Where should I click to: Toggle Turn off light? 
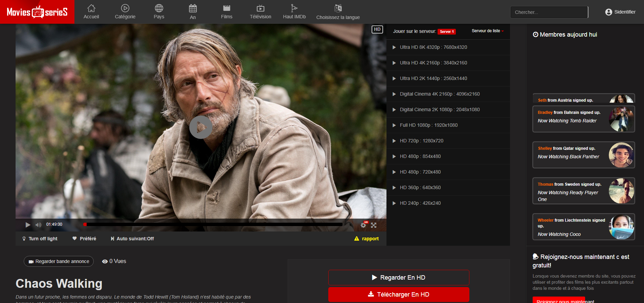point(40,239)
